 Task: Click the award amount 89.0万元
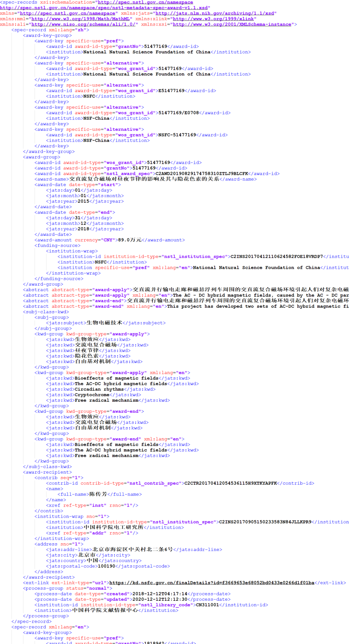pos(129,240)
